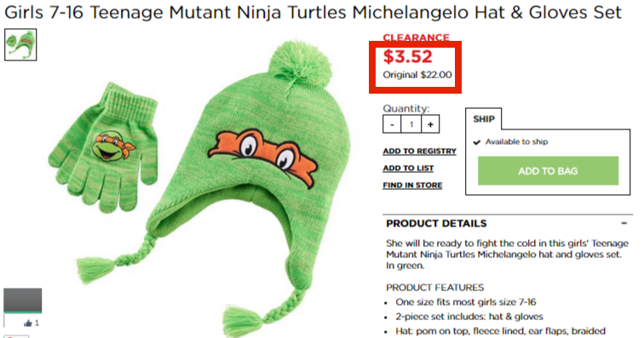Click the red CLEARANCE label
This screenshot has height=338, width=644.
click(416, 37)
